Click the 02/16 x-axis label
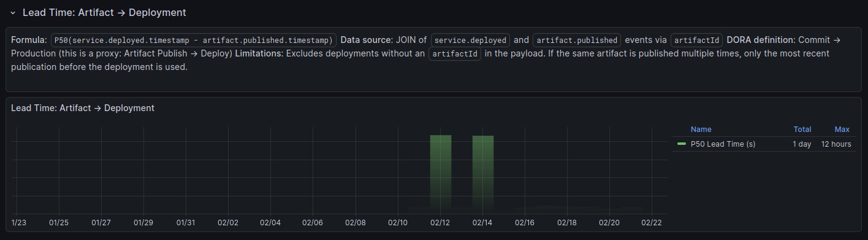This screenshot has height=240, width=868. coord(525,222)
